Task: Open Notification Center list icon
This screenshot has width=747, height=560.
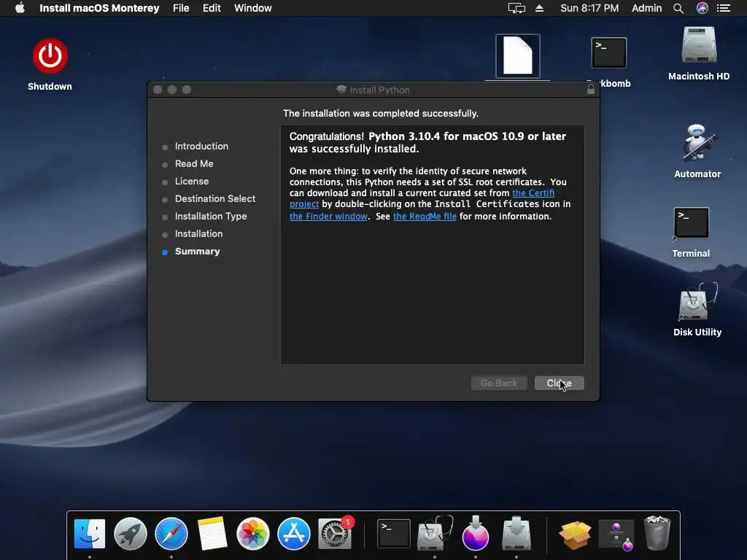Action: (724, 8)
